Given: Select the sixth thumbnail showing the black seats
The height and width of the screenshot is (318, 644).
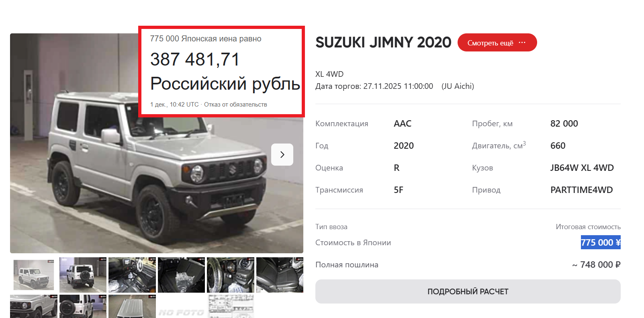Looking at the screenshot, I should click(280, 275).
